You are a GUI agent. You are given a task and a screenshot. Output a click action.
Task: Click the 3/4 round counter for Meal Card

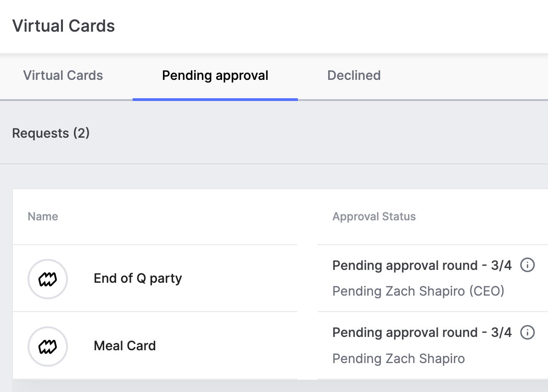[x=501, y=332]
